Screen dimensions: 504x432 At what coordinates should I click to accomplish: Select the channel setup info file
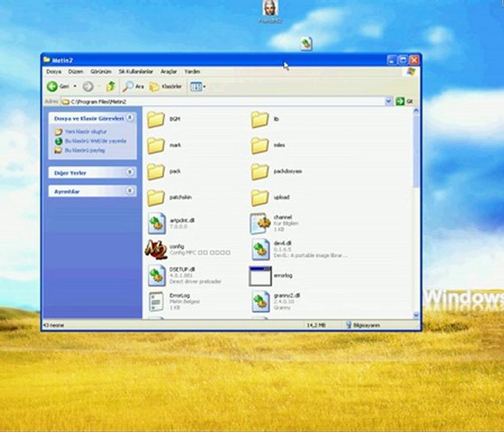(x=260, y=223)
